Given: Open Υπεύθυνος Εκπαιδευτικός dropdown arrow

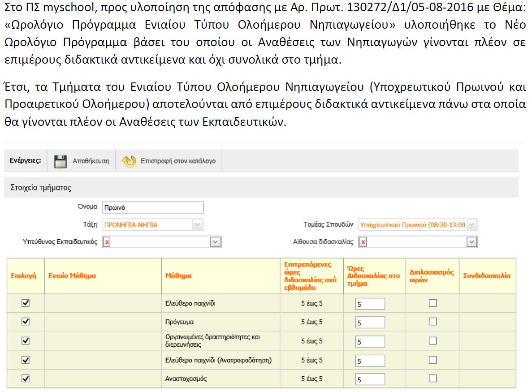Looking at the screenshot, I should pyautogui.click(x=216, y=242).
